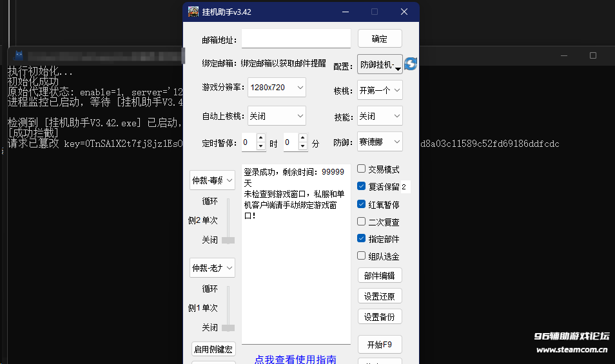Maximize the terminal window behind

[593, 55]
